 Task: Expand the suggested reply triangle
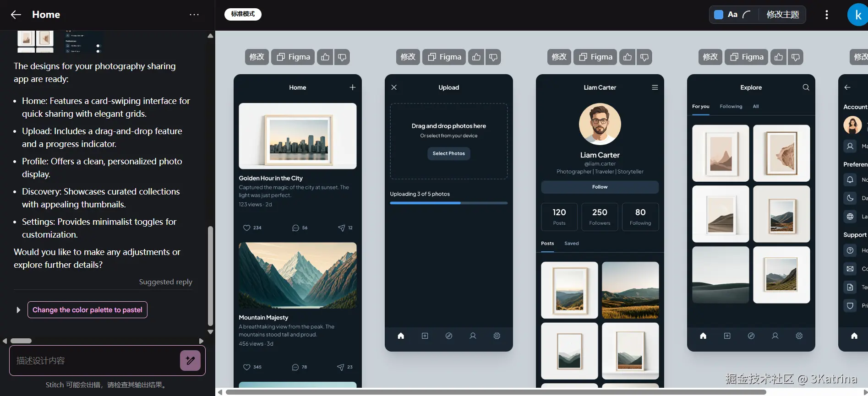(x=18, y=310)
